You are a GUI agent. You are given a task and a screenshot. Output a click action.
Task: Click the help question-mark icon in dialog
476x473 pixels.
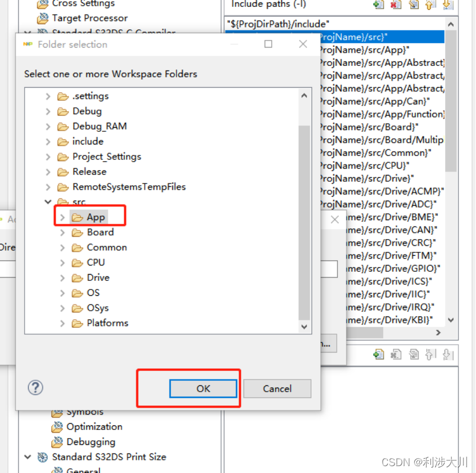[x=35, y=388]
